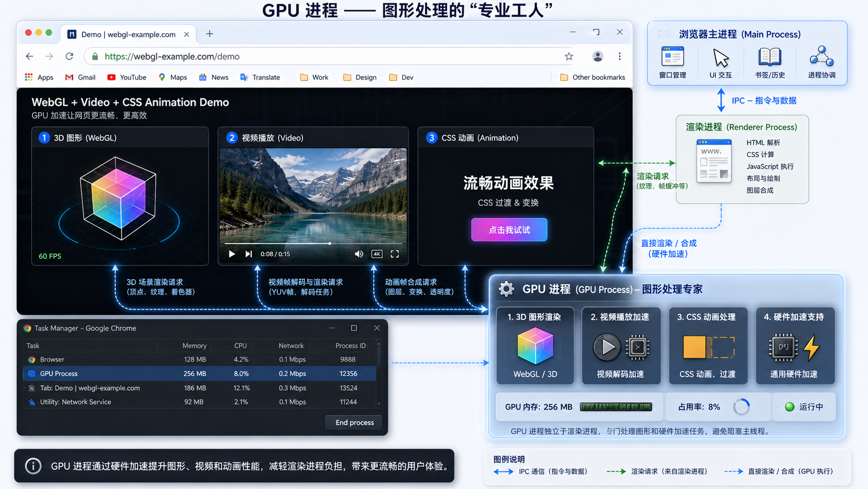Image resolution: width=868 pixels, height=489 pixels.
Task: Sort Task Manager by Process ID column
Action: pyautogui.click(x=350, y=346)
